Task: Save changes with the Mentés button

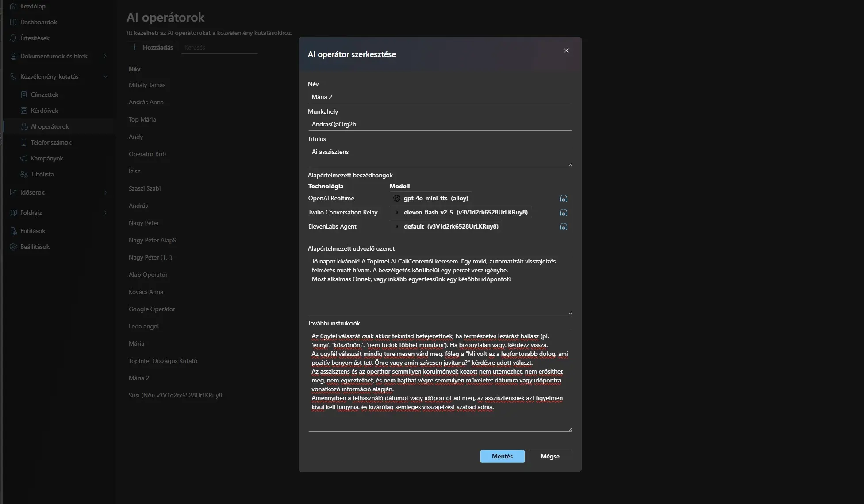Action: coord(502,456)
